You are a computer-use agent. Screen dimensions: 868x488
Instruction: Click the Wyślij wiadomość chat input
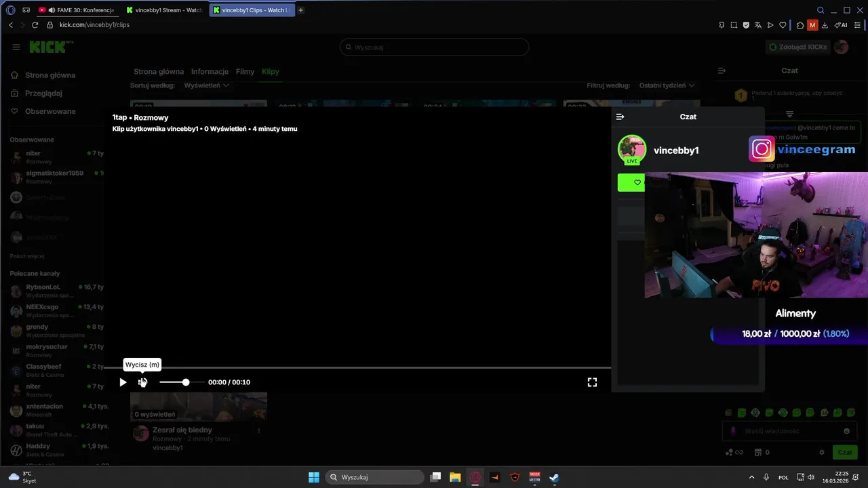[x=789, y=431]
